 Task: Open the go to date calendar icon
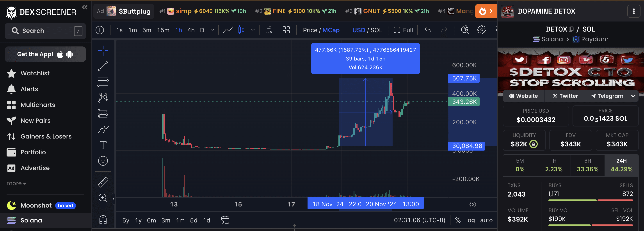225,220
